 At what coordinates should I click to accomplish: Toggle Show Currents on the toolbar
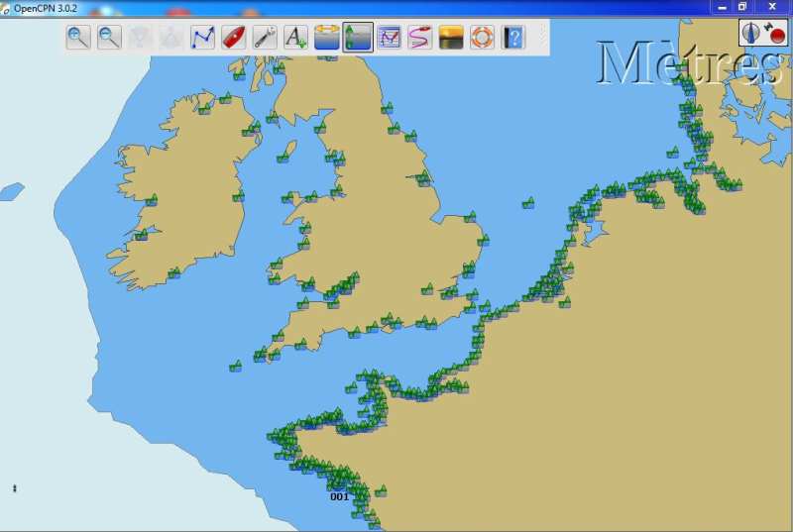(327, 37)
